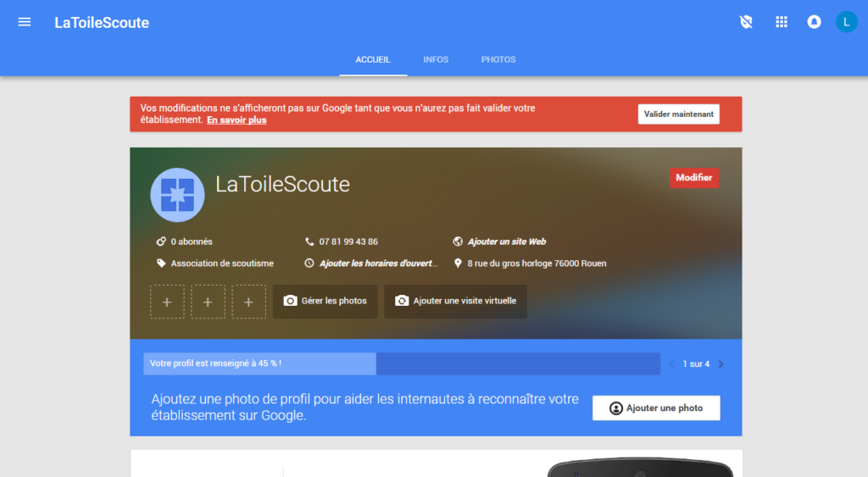Image resolution: width=868 pixels, height=477 pixels.
Task: Click the phone icon beside 07 81 99 43 86
Action: tap(309, 241)
